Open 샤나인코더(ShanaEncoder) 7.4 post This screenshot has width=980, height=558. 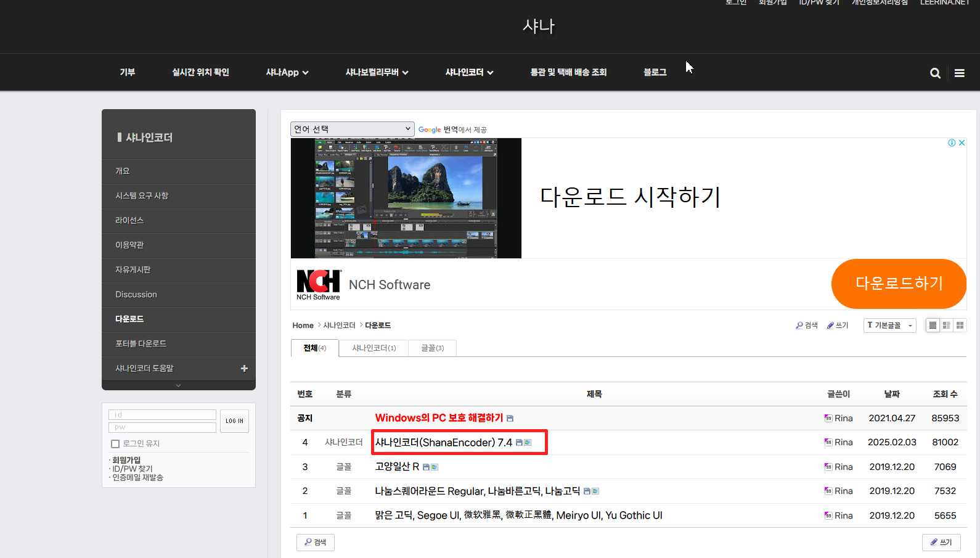pyautogui.click(x=443, y=443)
